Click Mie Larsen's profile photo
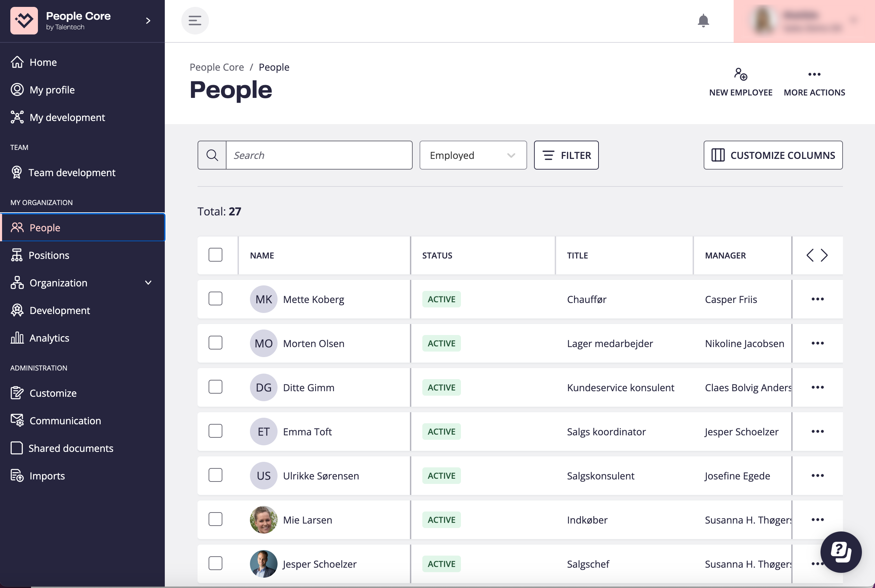 [x=263, y=520]
